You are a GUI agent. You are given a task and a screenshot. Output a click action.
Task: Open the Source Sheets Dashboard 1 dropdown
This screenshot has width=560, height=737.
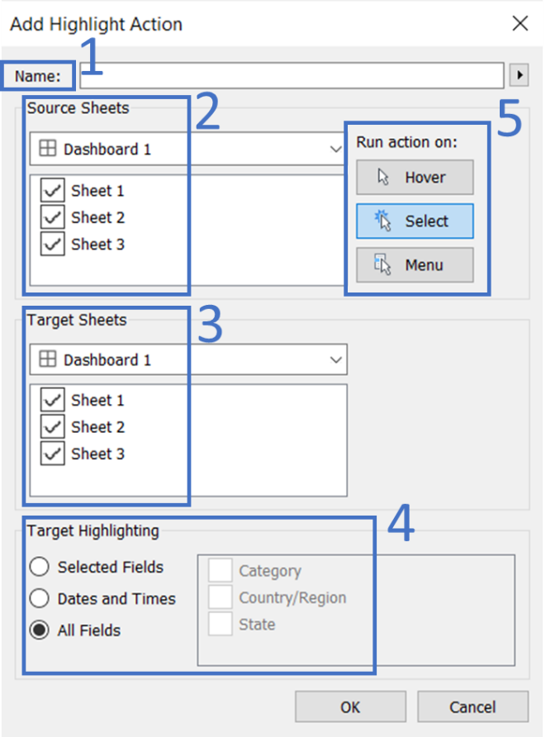[x=188, y=149]
